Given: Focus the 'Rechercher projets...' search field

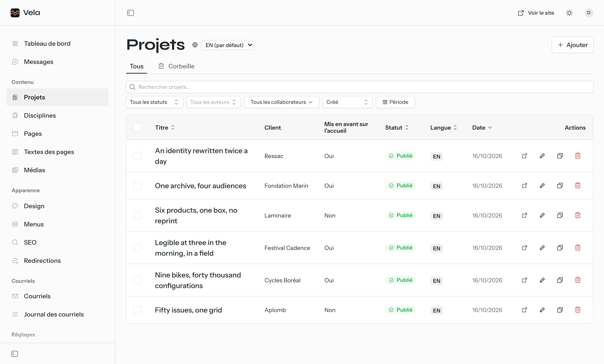Looking at the screenshot, I should click(x=359, y=87).
